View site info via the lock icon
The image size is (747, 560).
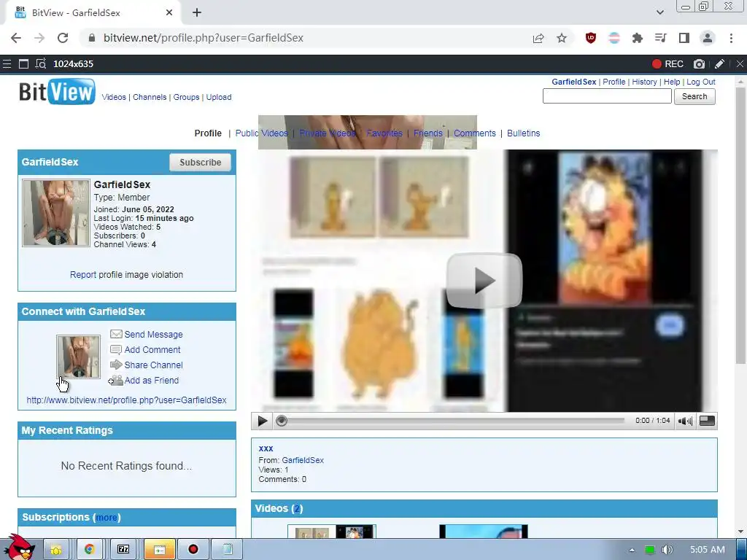pos(91,38)
